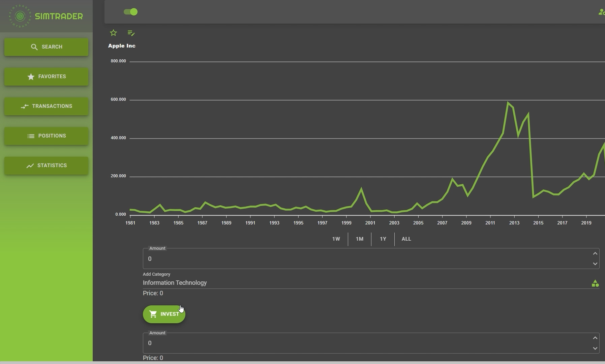Click the shopping cart icon on Invest

153,314
